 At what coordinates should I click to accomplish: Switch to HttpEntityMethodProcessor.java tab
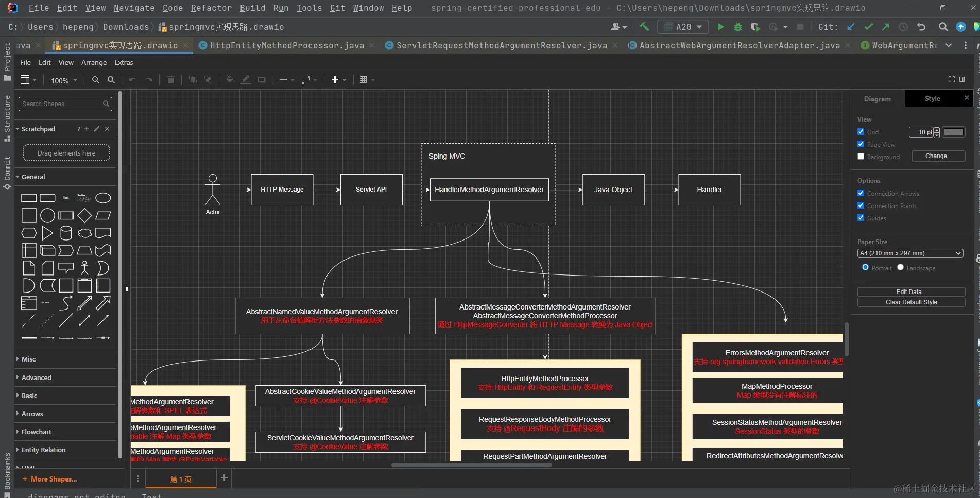tap(287, 45)
